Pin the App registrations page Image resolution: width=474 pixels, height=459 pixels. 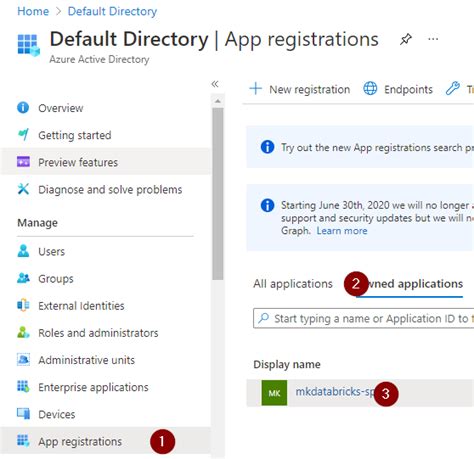[x=406, y=39]
